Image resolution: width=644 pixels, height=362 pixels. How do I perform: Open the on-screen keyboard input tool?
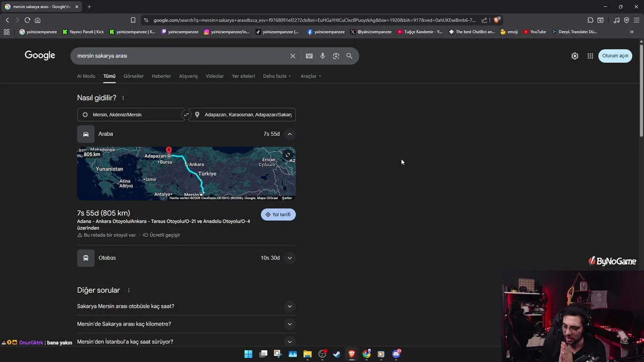click(x=309, y=56)
